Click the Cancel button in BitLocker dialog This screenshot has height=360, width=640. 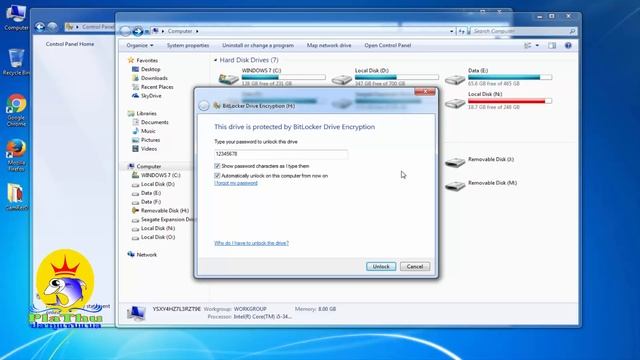[x=415, y=267]
